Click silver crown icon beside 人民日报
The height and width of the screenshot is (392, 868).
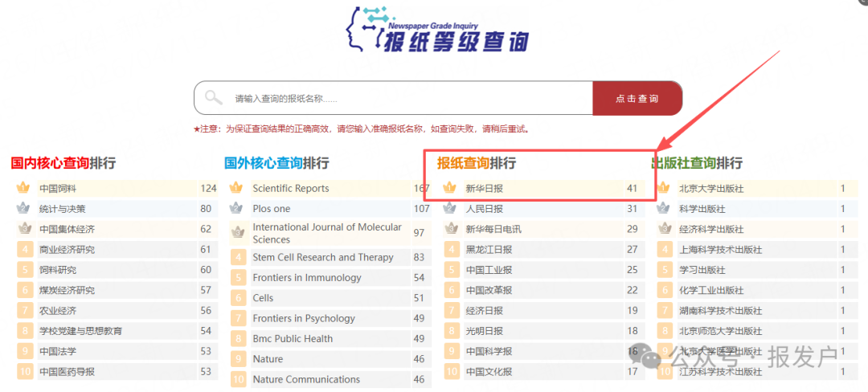(x=449, y=209)
